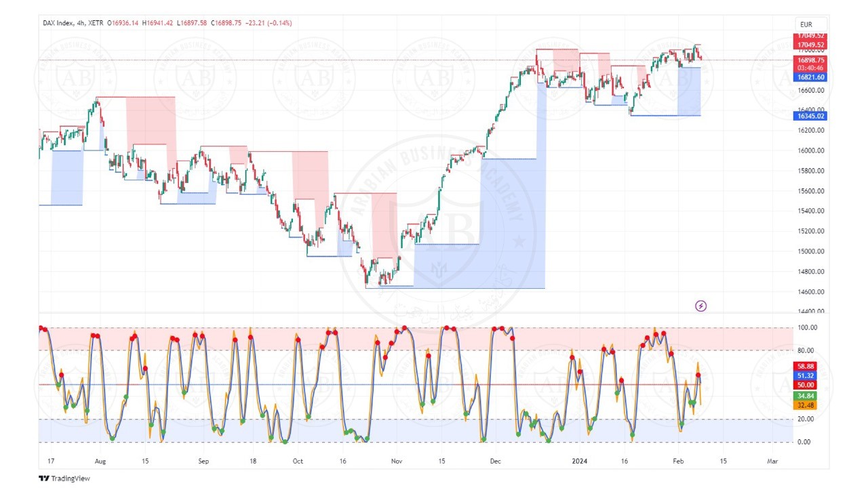Viewport: 868px width, 488px height.
Task: Click the 15800.00 price axis tick
Action: pos(811,171)
